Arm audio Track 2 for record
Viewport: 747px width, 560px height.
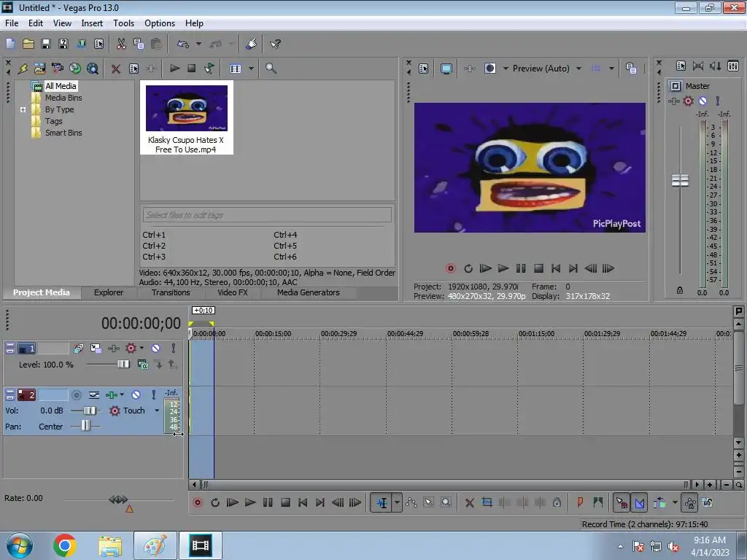tap(76, 394)
